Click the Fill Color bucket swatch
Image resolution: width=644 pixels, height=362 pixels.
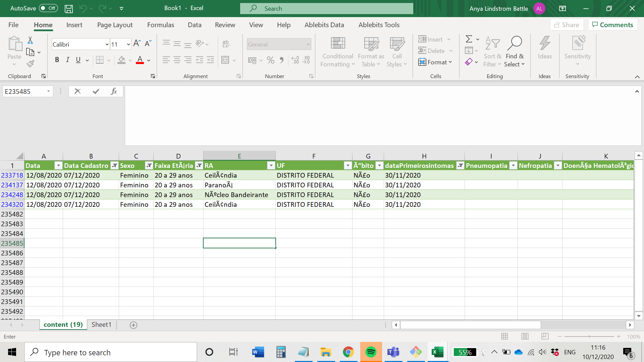(x=121, y=60)
